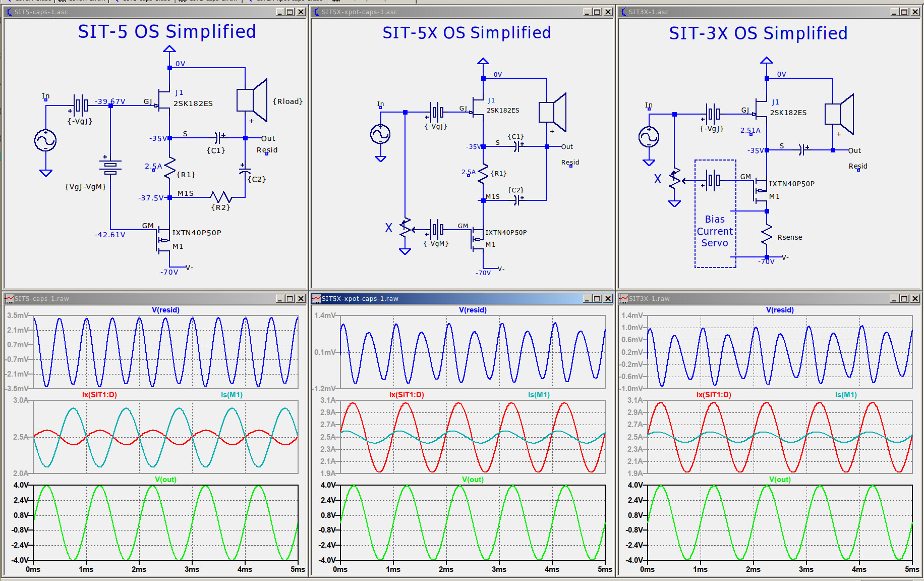Click the {Rload} speaker symbol in SIT-5
The height and width of the screenshot is (581, 924).
252,100
